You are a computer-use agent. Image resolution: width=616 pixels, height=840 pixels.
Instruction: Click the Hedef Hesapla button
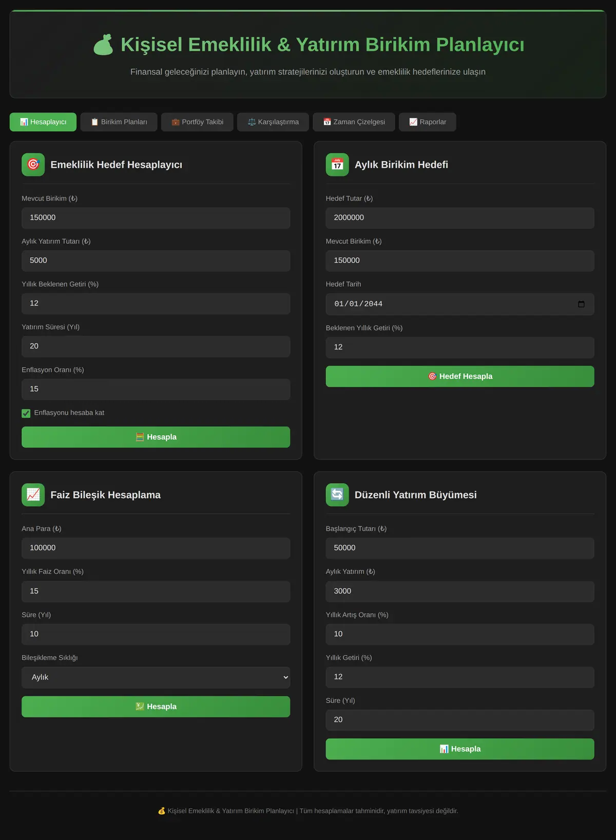pos(460,376)
